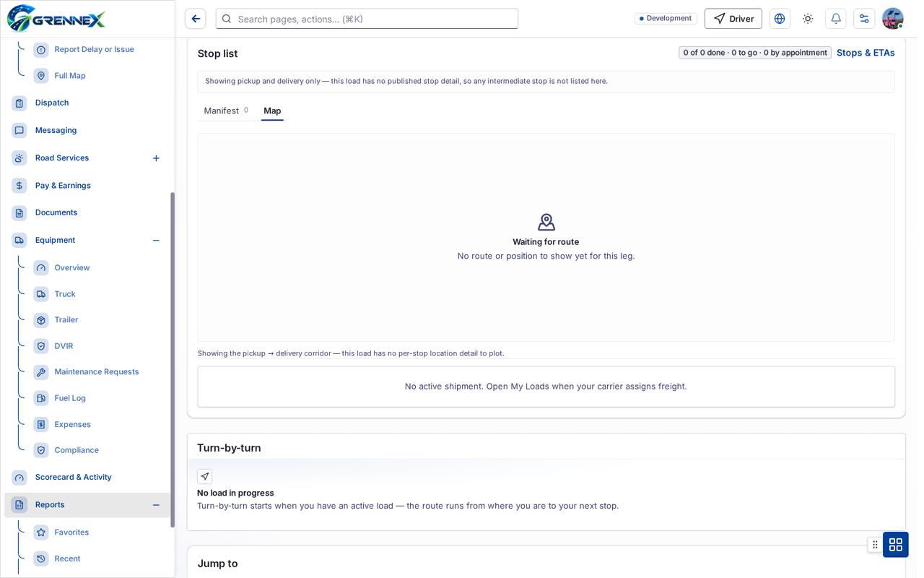
Task: Toggle light theme sun icon
Action: tap(808, 19)
